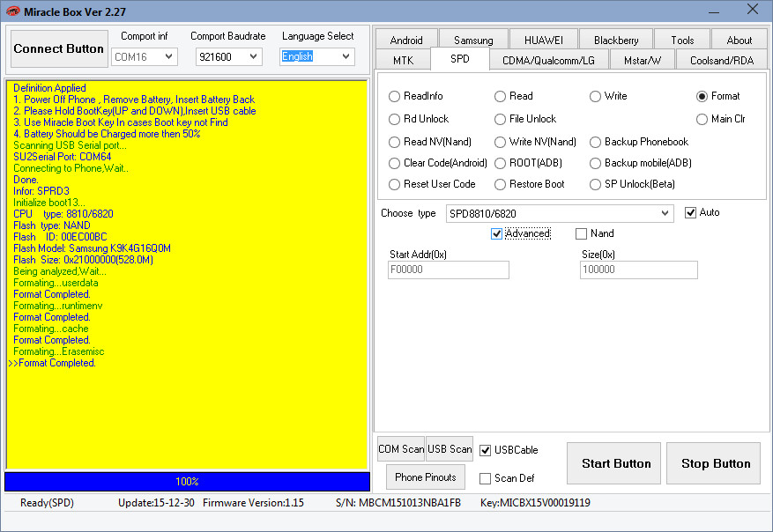Click the S/N: MBCM151013NBA1FB status entry
773x532 pixels.
pyautogui.click(x=398, y=503)
